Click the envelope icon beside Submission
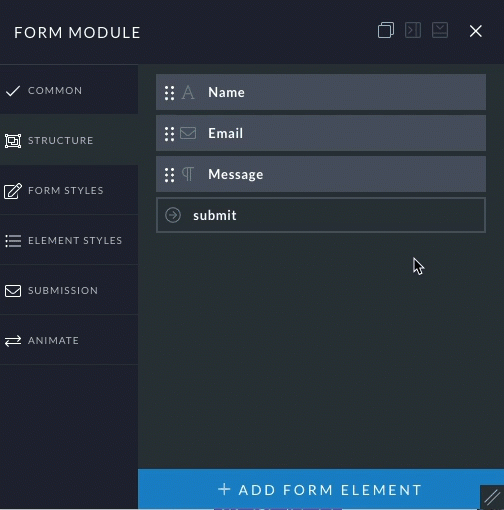 pos(13,291)
